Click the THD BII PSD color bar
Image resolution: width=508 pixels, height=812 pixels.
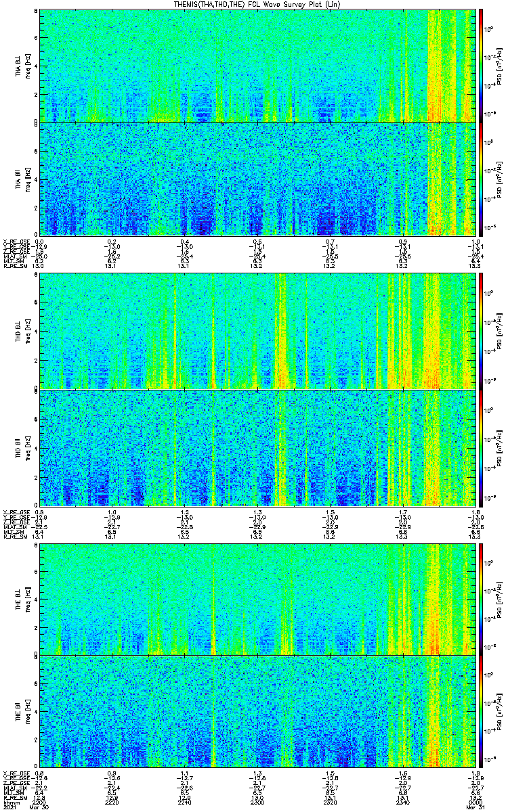tap(481, 448)
